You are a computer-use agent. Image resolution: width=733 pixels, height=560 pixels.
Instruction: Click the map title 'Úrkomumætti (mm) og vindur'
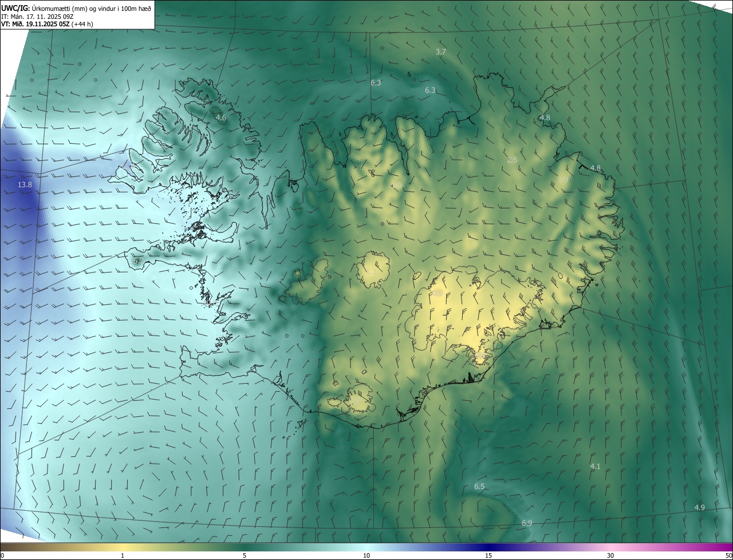click(x=73, y=7)
